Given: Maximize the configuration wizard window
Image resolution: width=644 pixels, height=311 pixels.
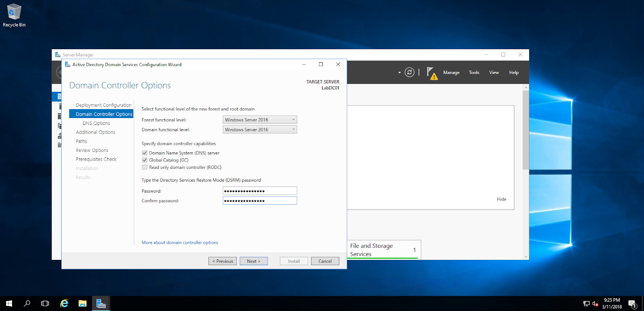Looking at the screenshot, I should (321, 64).
